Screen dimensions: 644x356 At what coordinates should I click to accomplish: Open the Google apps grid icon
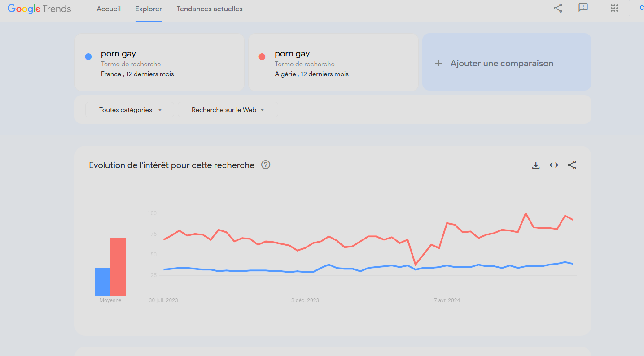pos(614,8)
